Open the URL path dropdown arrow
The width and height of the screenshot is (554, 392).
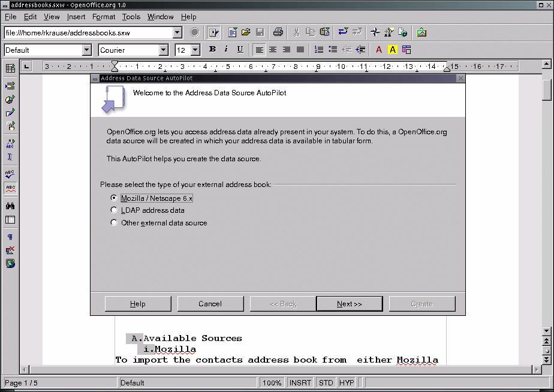pos(177,32)
